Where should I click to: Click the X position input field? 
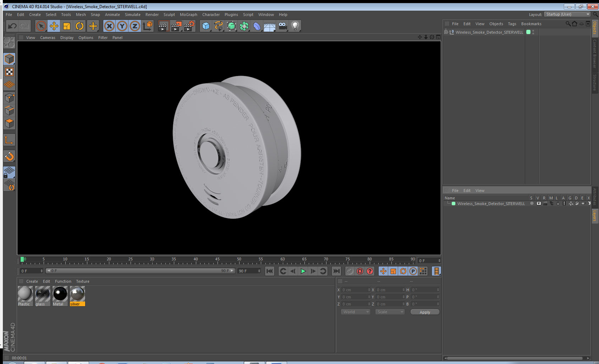[x=356, y=290]
